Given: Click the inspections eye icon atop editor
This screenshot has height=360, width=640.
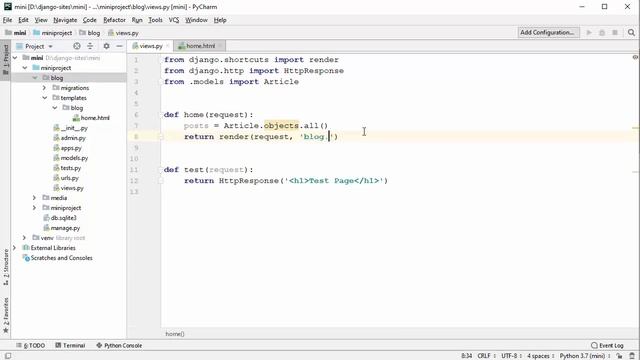Looking at the screenshot, I should click(x=635, y=58).
